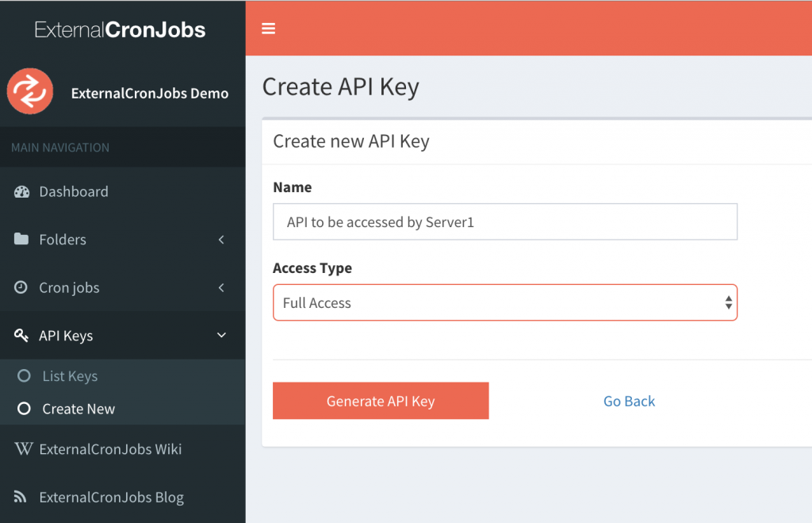Open ExternalCronJobs Blog link
Screen dimensions: 812x523
pos(123,497)
